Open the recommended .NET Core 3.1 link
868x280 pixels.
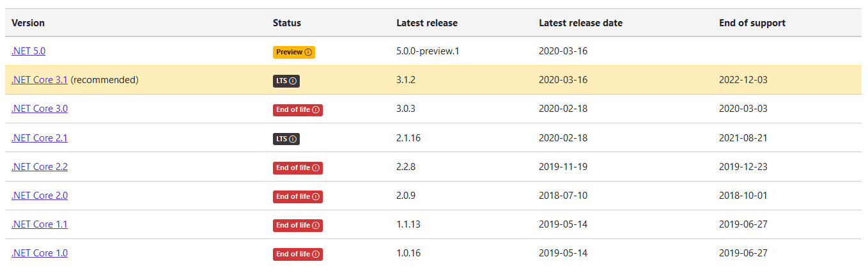click(x=40, y=80)
